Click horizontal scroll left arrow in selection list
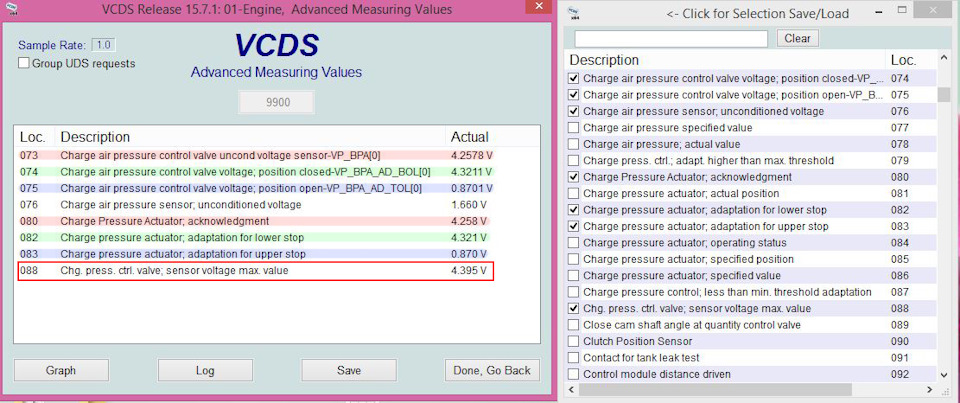The image size is (960, 403). [x=571, y=390]
